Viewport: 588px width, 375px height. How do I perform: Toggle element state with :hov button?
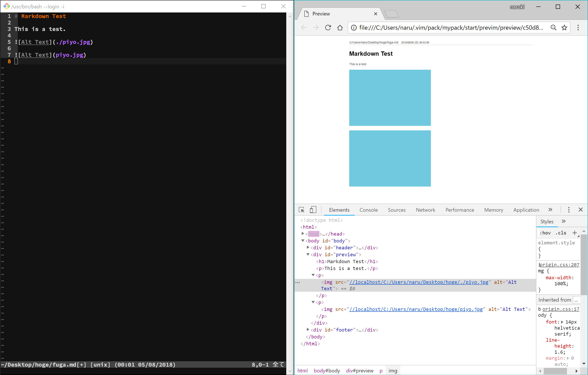[545, 233]
